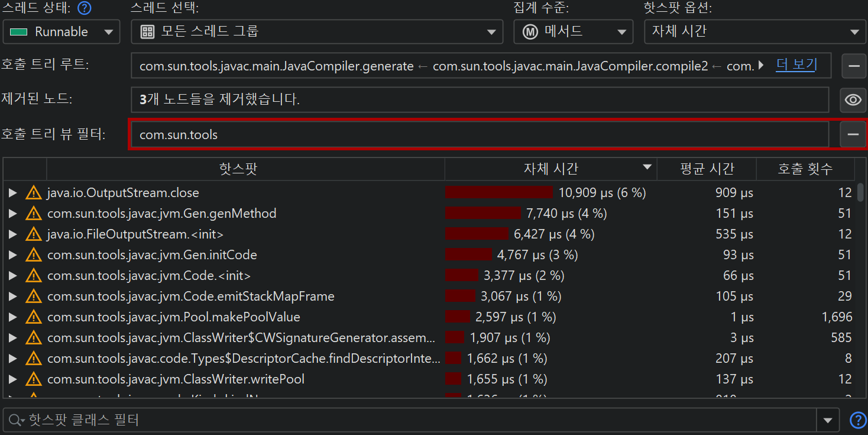This screenshot has height=435, width=868.
Task: Click the method M circle icon
Action: click(x=530, y=32)
